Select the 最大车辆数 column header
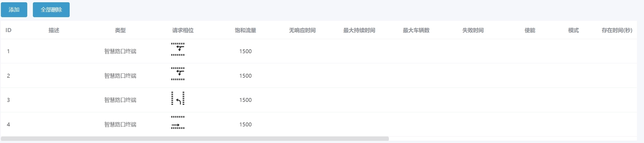Screen dimensions: 644x143 [x=416, y=30]
